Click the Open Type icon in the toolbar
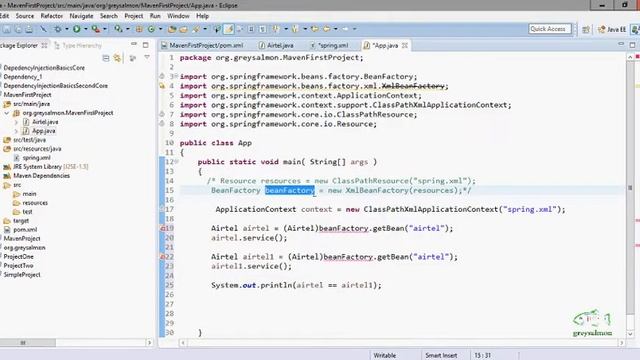Screen dimensions: 640x360 coord(172,29)
